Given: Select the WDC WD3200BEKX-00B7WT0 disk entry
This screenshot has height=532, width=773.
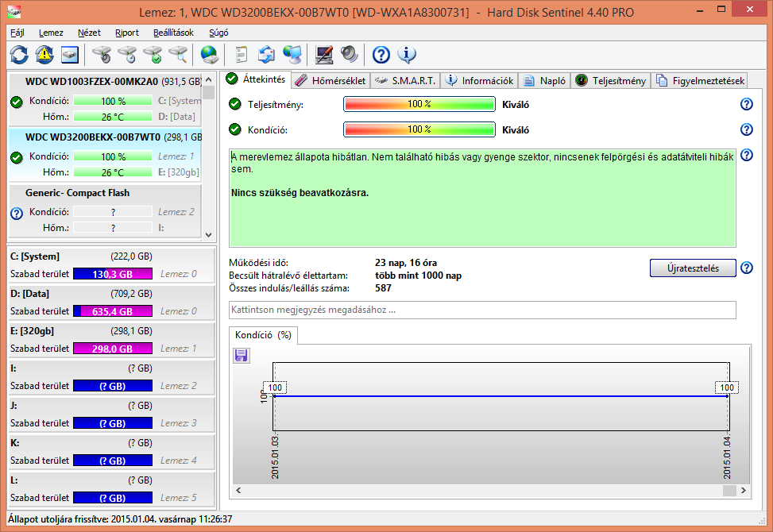Looking at the screenshot, I should [105, 154].
